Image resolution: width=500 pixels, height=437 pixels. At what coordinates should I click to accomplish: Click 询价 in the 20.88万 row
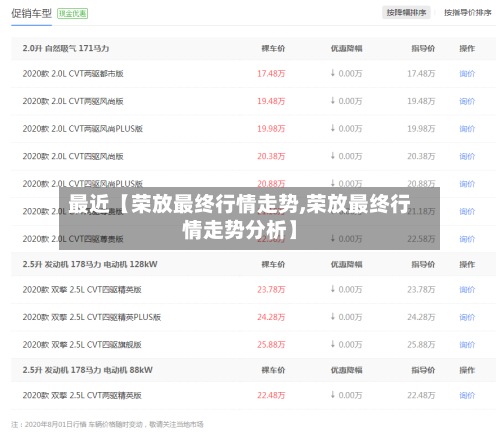[x=467, y=184]
